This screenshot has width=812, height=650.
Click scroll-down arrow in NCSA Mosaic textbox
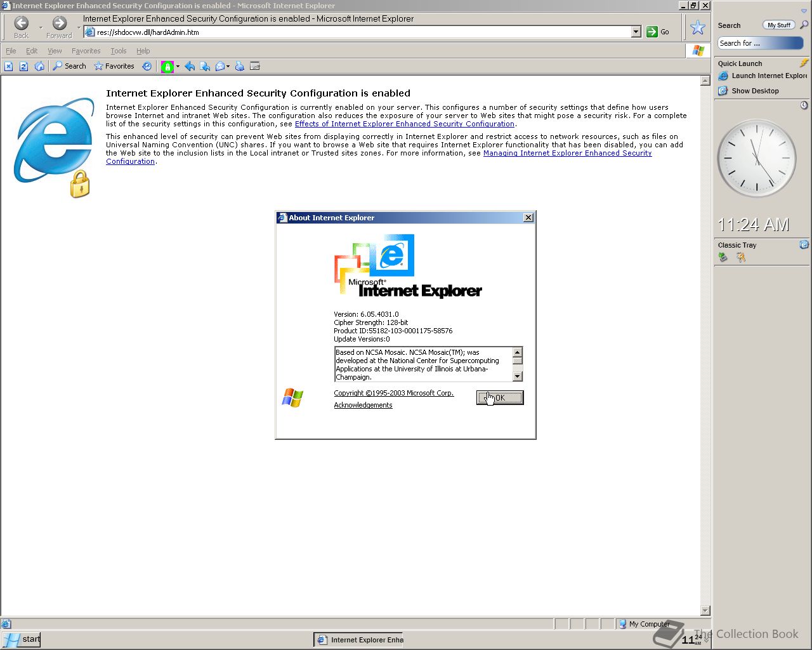pos(518,376)
